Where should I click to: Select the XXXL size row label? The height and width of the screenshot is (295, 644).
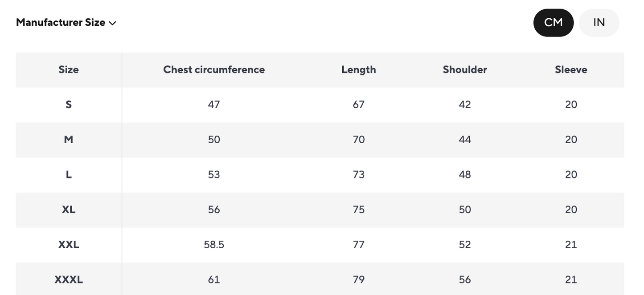tap(69, 280)
